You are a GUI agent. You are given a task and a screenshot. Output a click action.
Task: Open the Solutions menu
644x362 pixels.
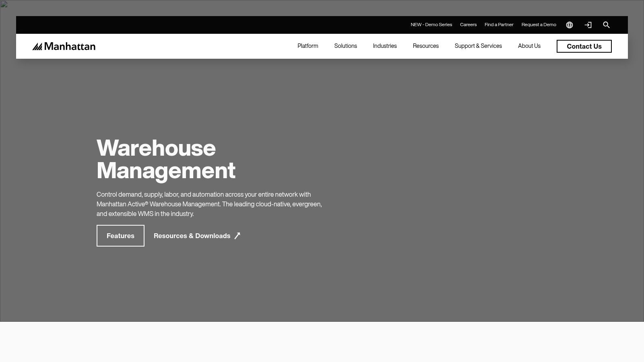pos(345,46)
